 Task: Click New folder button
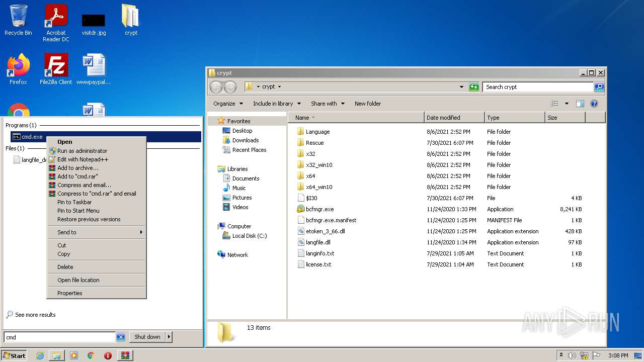(368, 104)
